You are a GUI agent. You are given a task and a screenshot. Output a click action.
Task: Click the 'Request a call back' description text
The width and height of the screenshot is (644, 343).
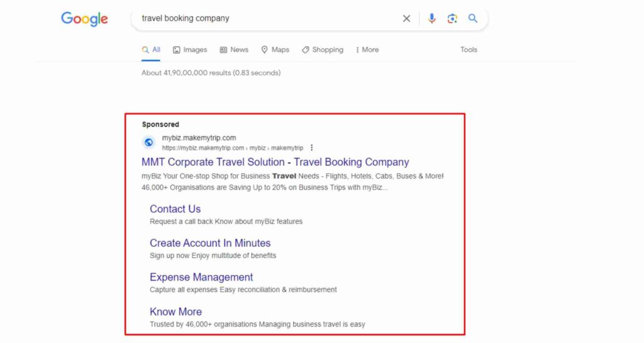[x=226, y=222]
